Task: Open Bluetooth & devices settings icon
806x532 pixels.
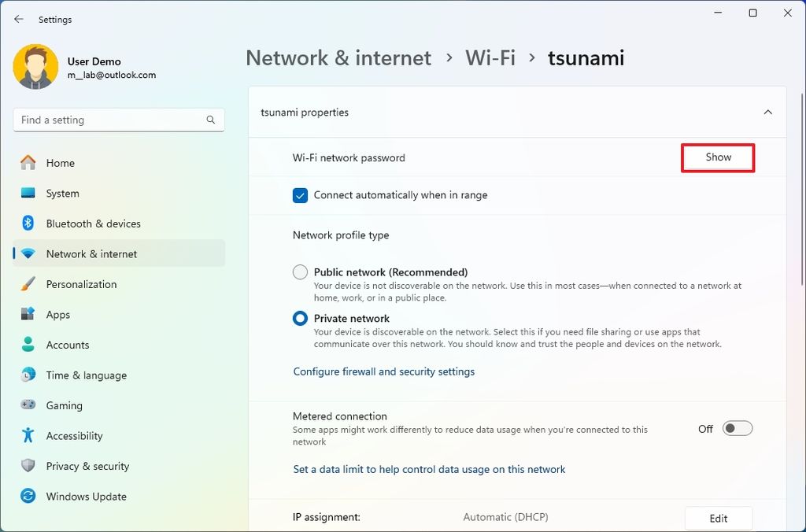Action: [26, 224]
